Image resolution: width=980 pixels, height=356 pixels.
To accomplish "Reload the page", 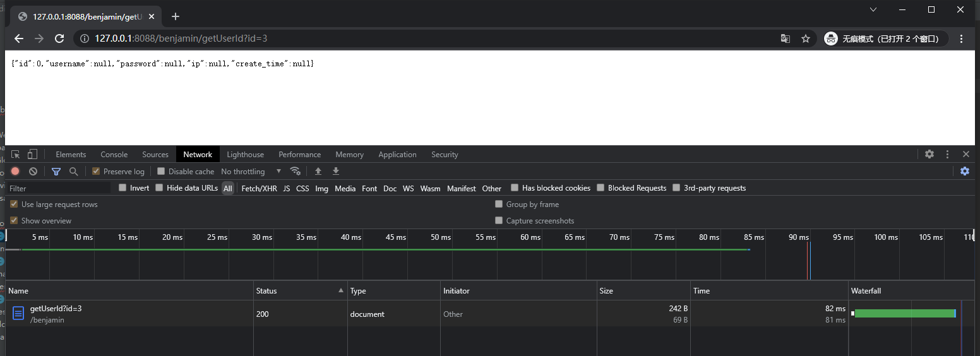I will [x=59, y=39].
